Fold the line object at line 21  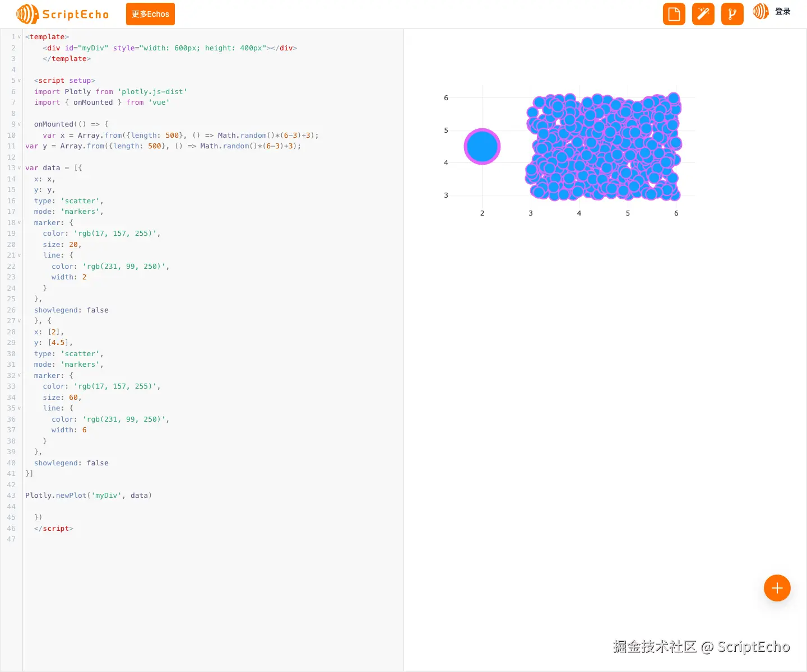pyautogui.click(x=19, y=255)
